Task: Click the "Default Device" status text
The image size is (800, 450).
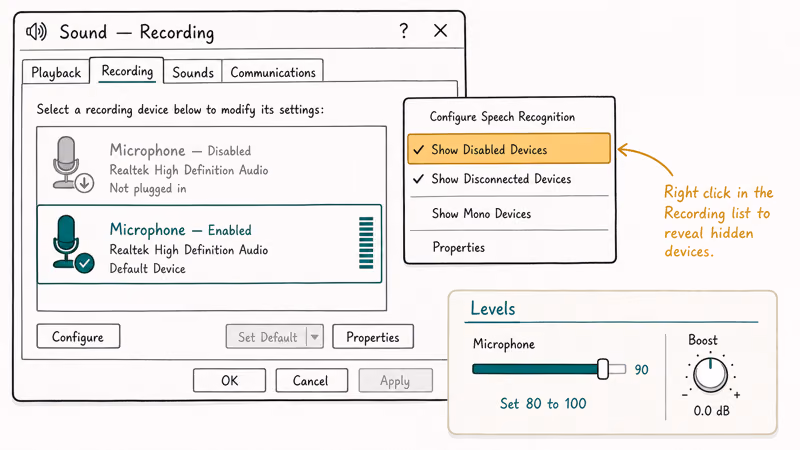Action: [x=147, y=268]
